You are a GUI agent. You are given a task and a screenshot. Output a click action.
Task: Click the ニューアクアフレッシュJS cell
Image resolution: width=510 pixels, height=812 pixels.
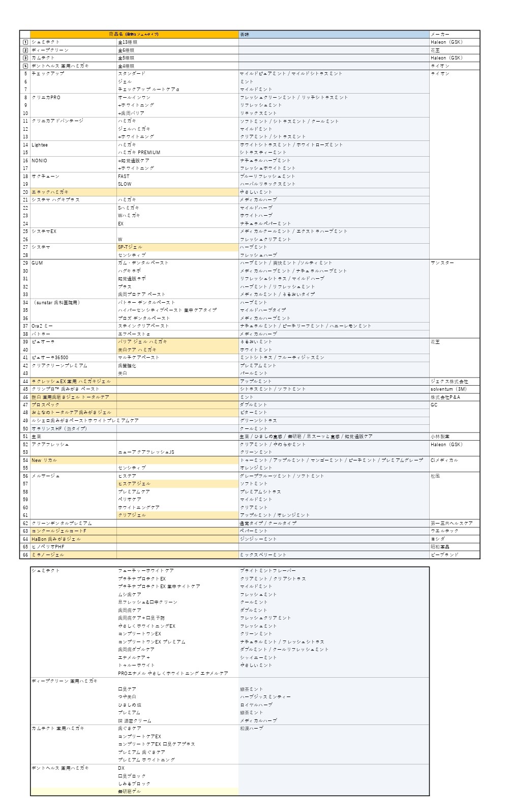point(177,452)
